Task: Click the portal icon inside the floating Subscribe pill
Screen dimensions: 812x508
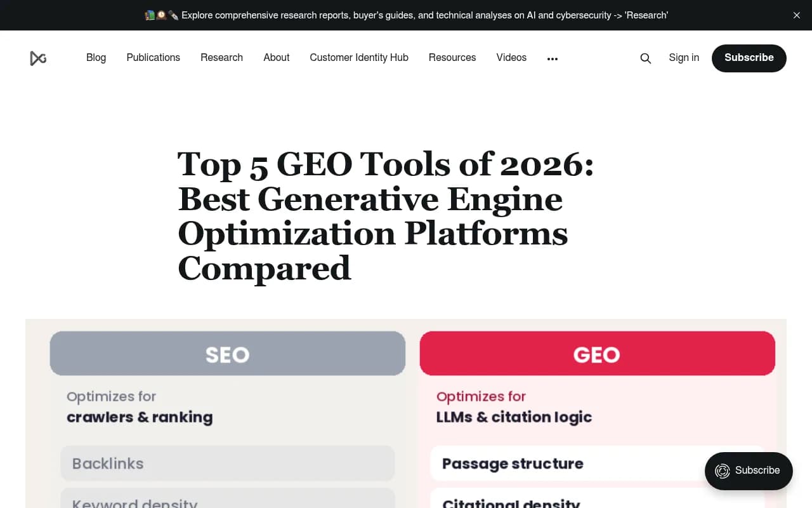Action: pos(722,471)
